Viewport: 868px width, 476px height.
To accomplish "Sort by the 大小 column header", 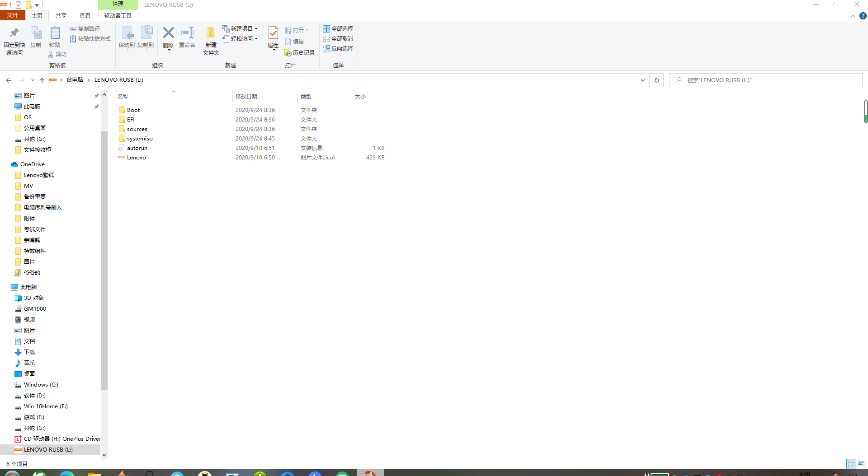I will [370, 96].
